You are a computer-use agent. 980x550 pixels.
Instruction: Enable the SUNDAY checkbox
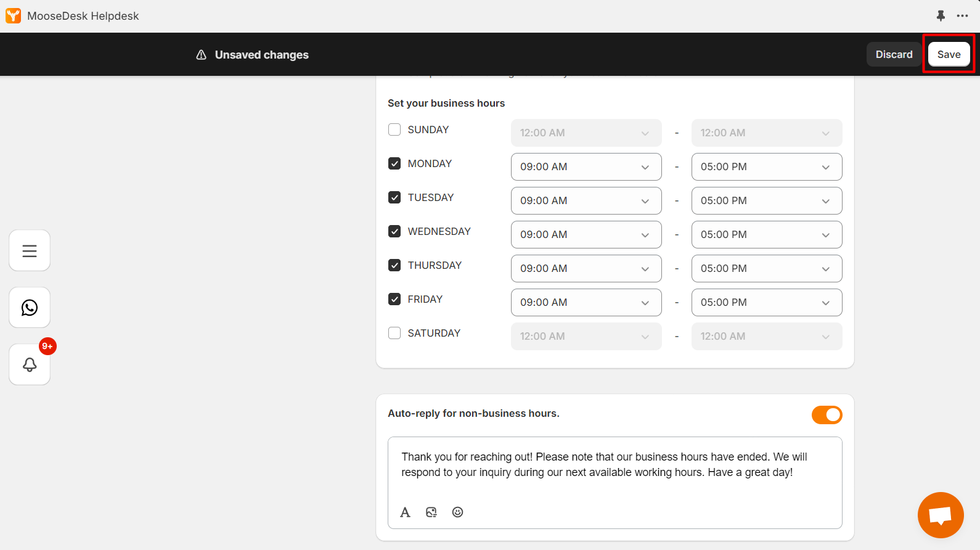point(394,129)
